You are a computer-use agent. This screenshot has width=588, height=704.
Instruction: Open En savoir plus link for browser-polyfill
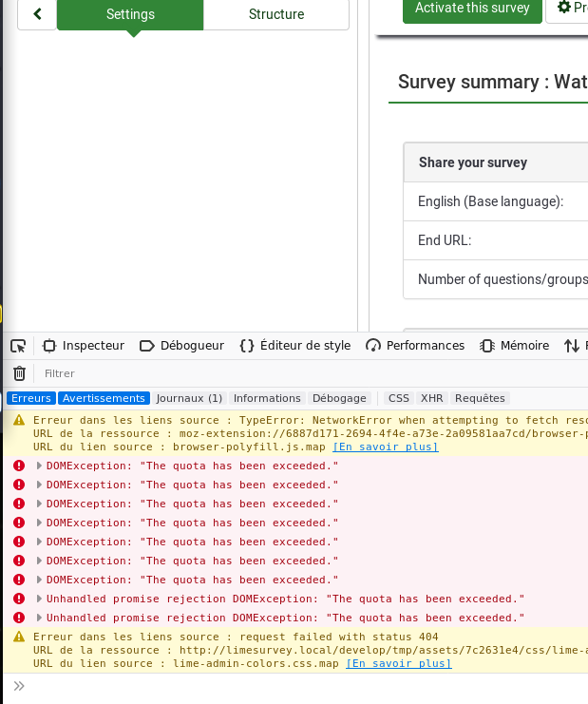click(x=385, y=447)
